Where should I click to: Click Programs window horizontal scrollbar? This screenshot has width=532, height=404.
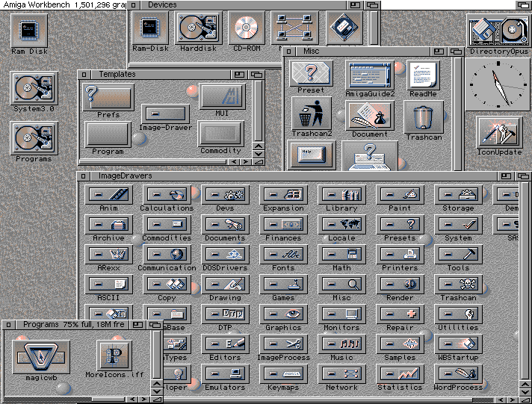[65, 400]
